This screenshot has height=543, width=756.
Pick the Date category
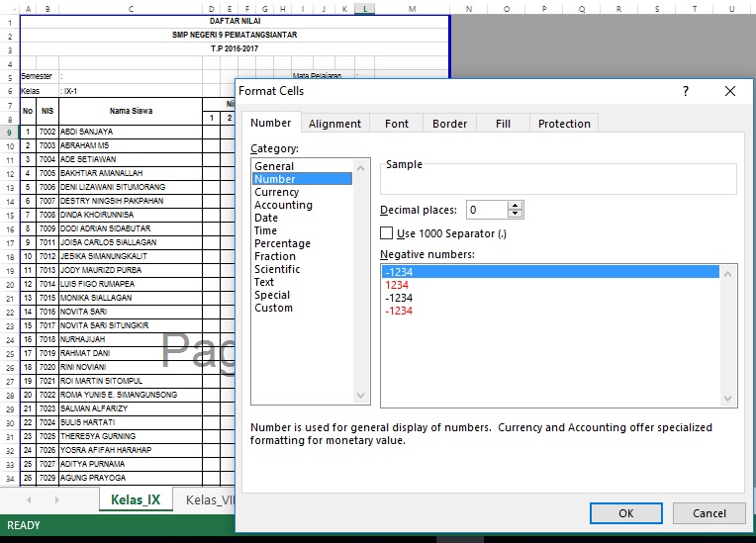[303, 218]
